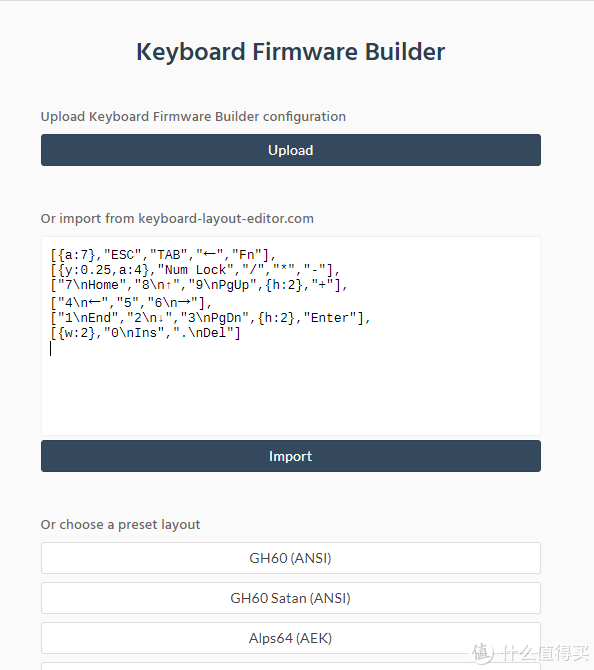Click the "3\nPgDn" entry in layout text
Viewport: 594px width, 670px height.
215,318
